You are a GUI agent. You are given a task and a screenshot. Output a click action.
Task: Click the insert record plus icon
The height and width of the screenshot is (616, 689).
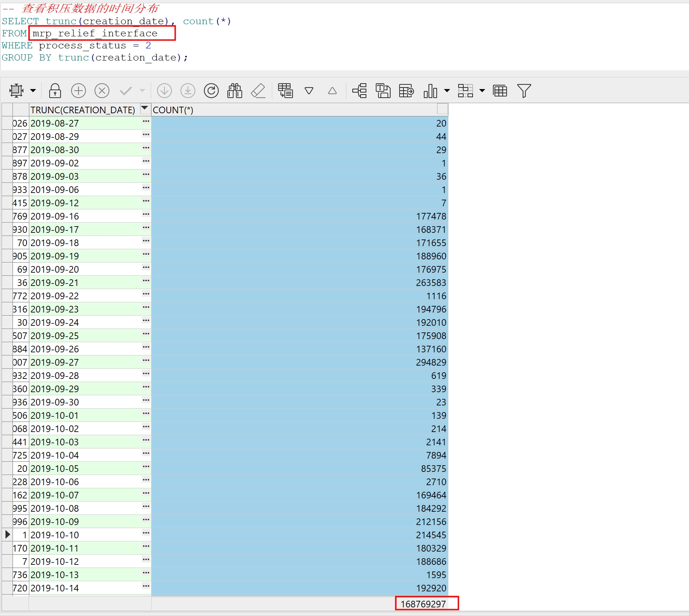pyautogui.click(x=79, y=91)
